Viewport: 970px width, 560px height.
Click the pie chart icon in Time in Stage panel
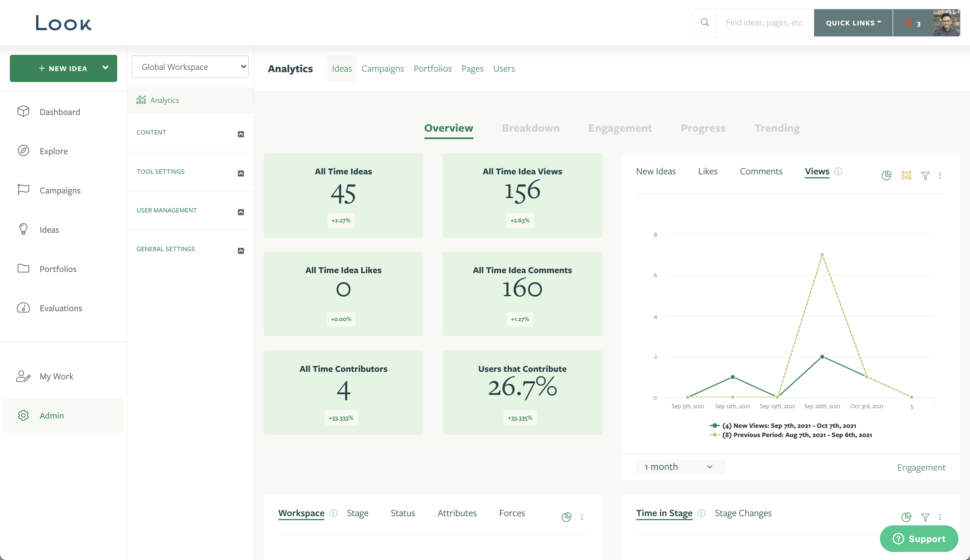pos(906,517)
